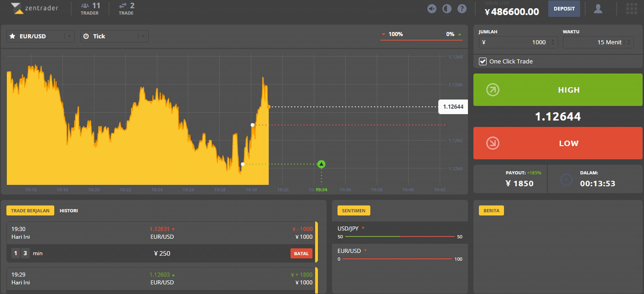This screenshot has height=294, width=644.
Task: Click the green HIGH trade button
Action: [558, 90]
